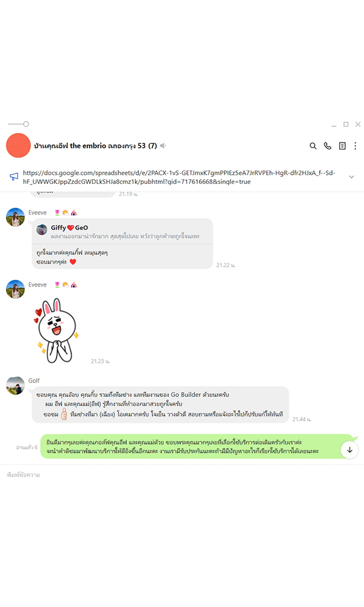Click the announcement megaphone icon

(x=14, y=177)
